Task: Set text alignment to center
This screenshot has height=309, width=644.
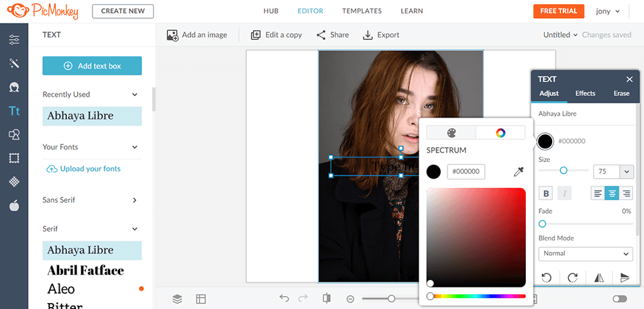Action: click(x=612, y=193)
